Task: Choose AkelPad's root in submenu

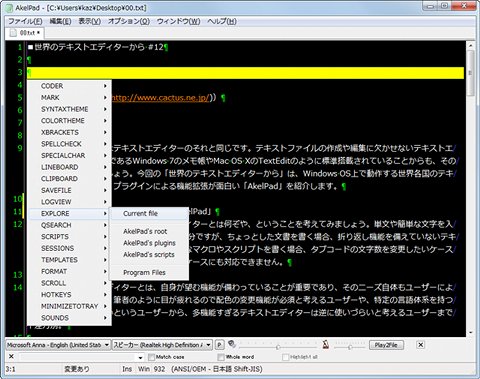Action: click(149, 231)
